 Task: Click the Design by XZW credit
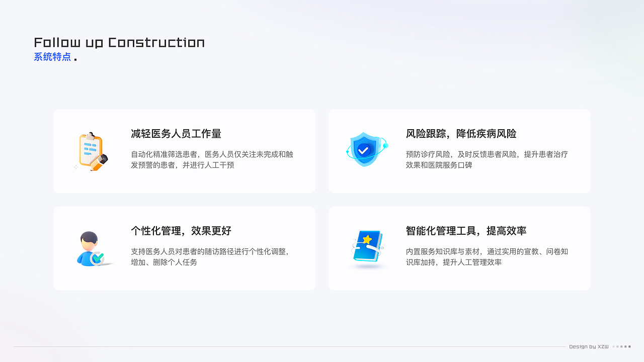(x=589, y=346)
